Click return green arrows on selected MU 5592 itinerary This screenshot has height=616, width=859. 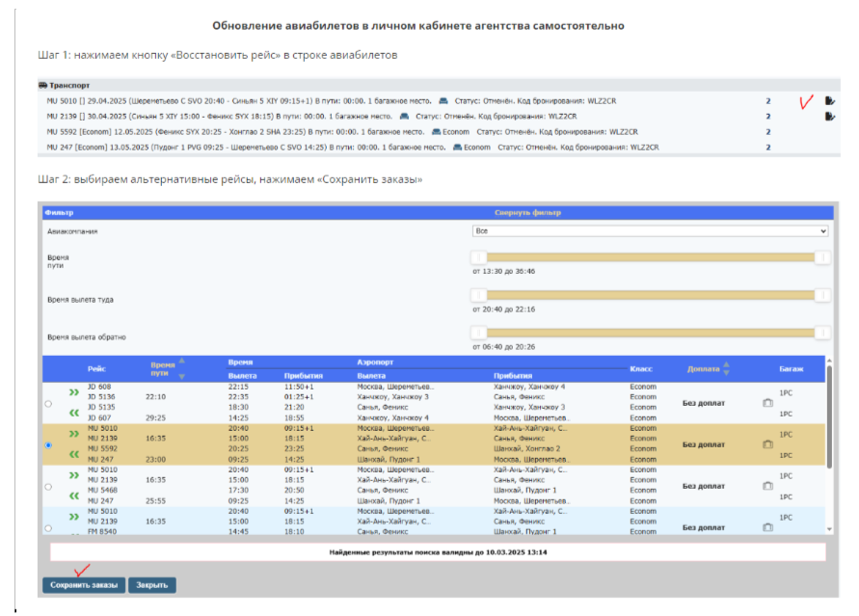[x=74, y=455]
